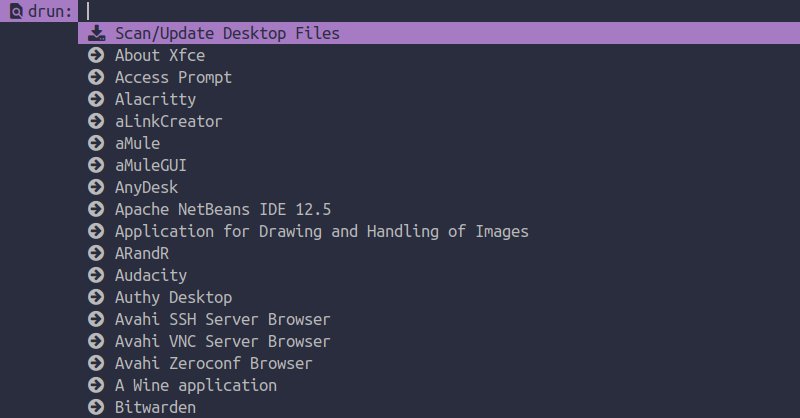This screenshot has width=800, height=418.
Task: Click the arrow icon next to AnyDesk
Action: (x=96, y=187)
